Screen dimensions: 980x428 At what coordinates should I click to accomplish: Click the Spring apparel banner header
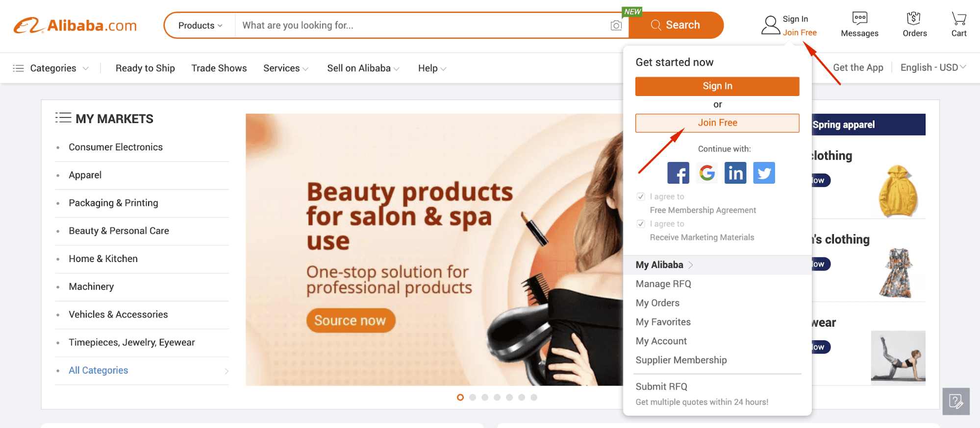click(x=868, y=125)
